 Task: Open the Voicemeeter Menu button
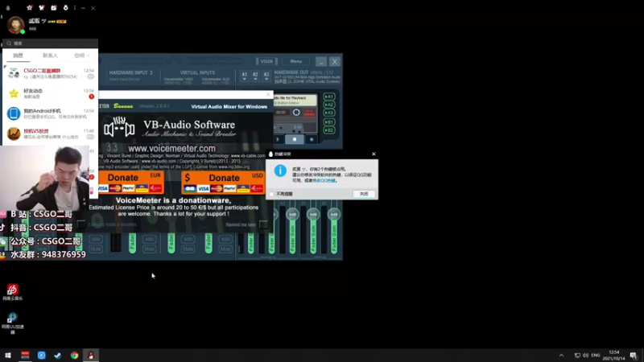pyautogui.click(x=295, y=62)
